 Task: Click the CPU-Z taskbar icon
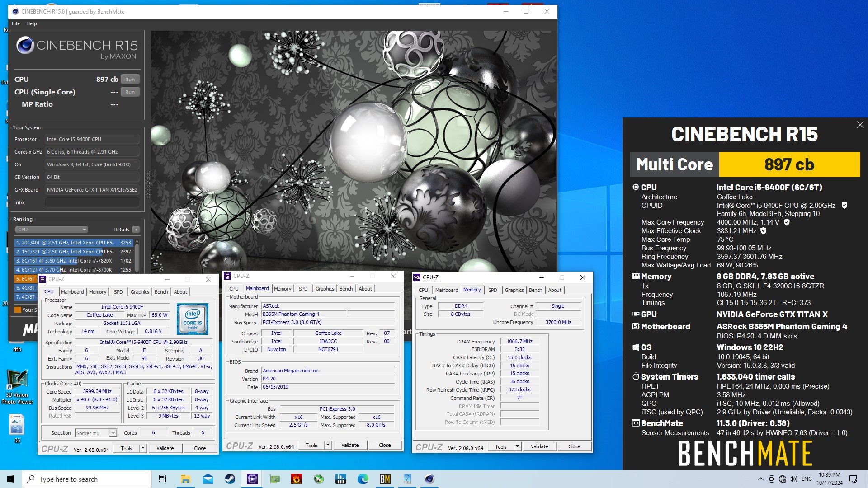pyautogui.click(x=252, y=479)
